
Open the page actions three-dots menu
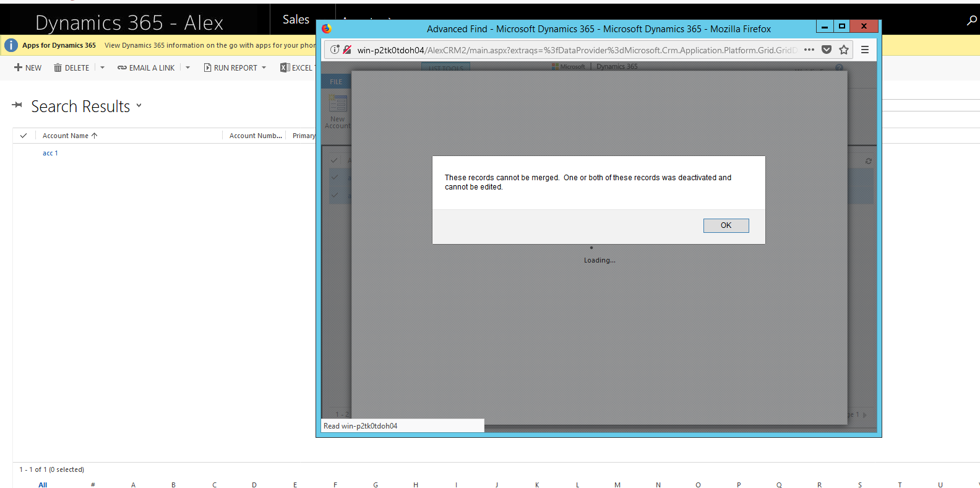pyautogui.click(x=809, y=50)
